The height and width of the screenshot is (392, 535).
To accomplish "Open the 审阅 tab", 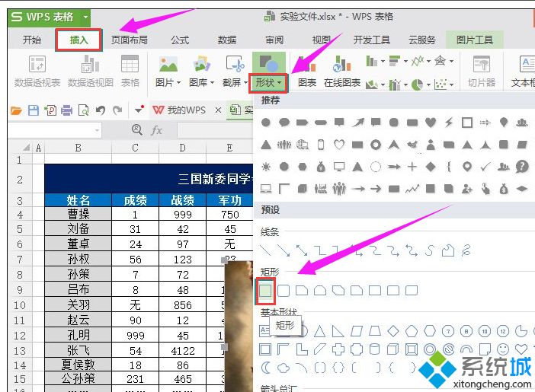I will 274,40.
